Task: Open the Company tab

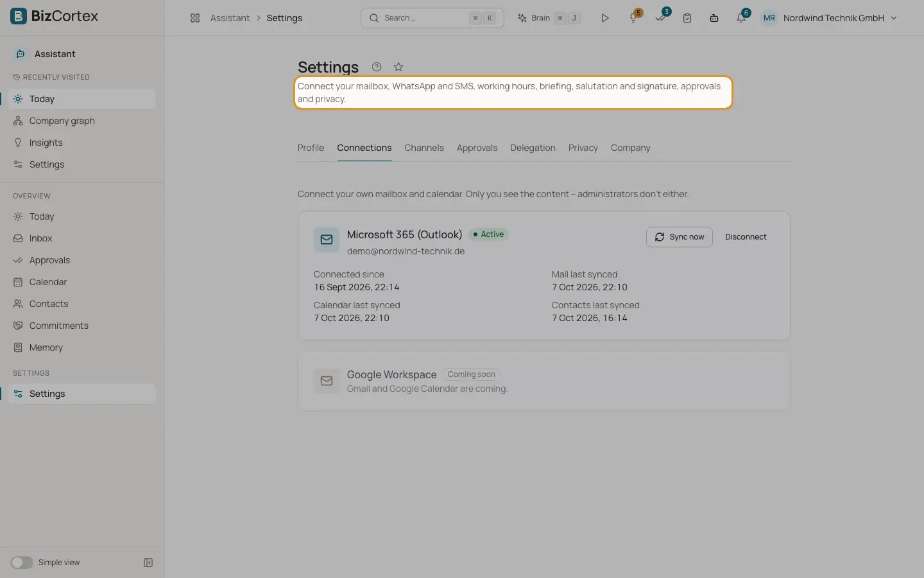Action: click(x=630, y=148)
